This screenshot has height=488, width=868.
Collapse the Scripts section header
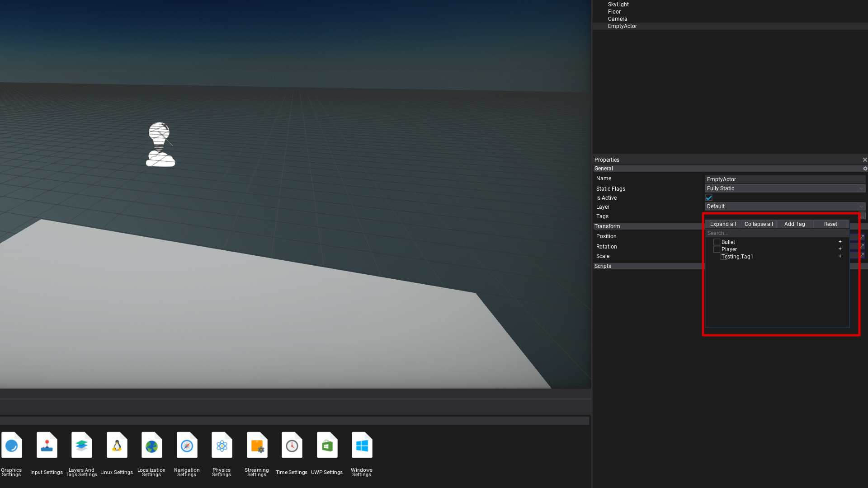(x=649, y=266)
